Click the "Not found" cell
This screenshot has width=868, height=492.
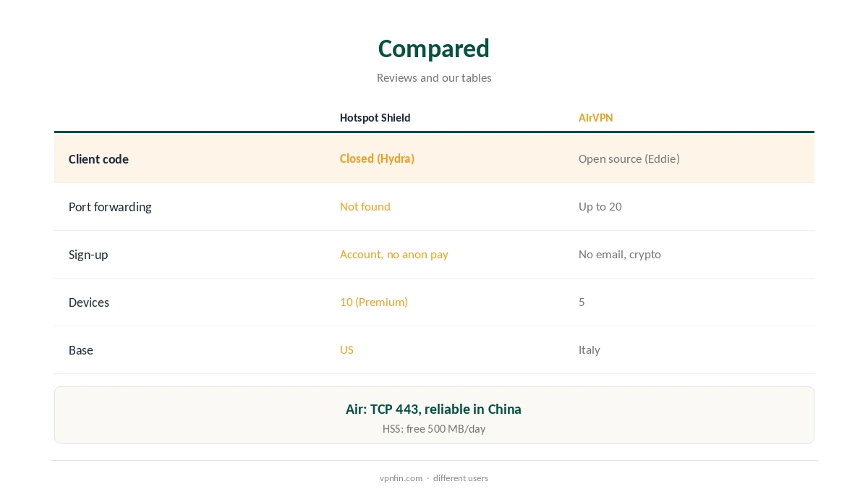tap(365, 206)
